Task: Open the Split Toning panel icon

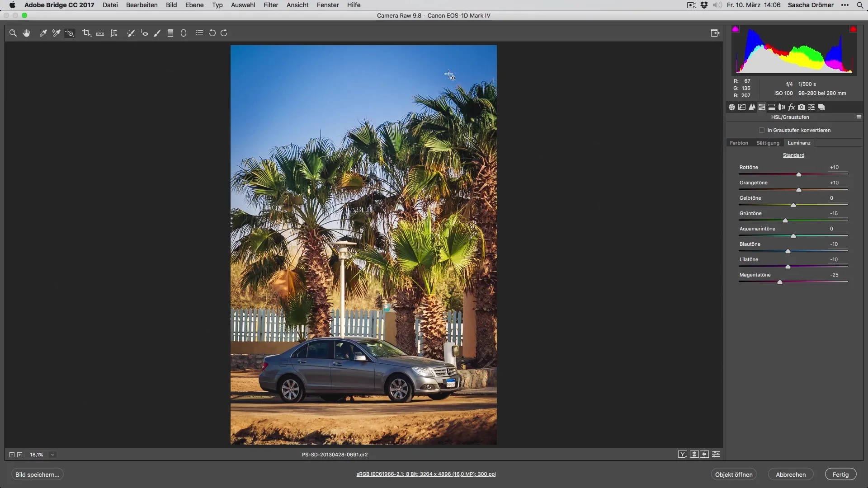Action: coord(772,107)
